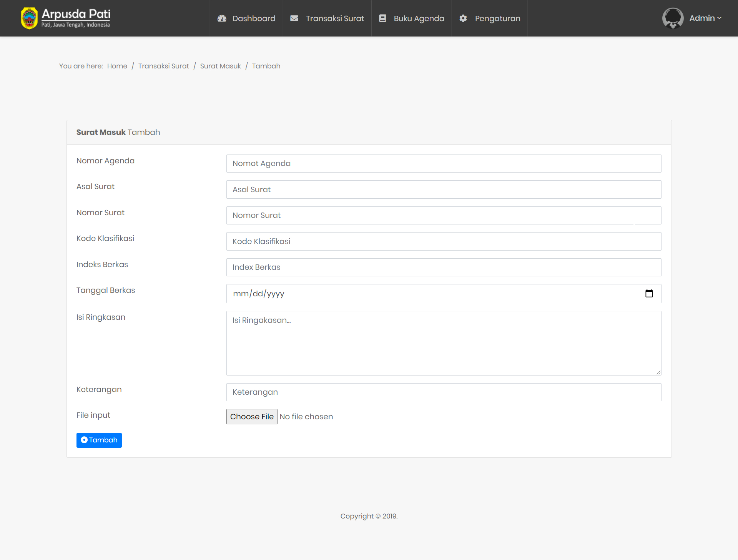Click the Kode Klasifikasi input field
The width and height of the screenshot is (738, 560).
444,241
